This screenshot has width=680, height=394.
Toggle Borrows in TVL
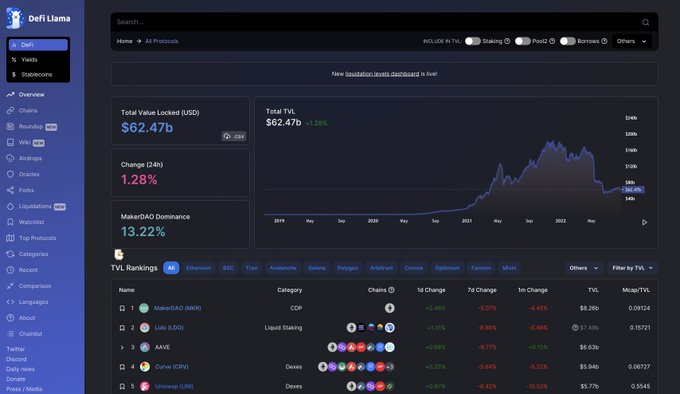point(568,41)
